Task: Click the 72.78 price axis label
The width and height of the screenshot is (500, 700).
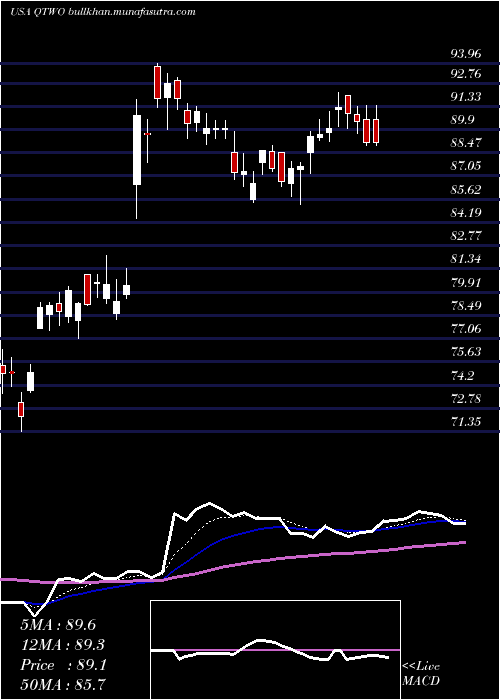Action: click(466, 398)
